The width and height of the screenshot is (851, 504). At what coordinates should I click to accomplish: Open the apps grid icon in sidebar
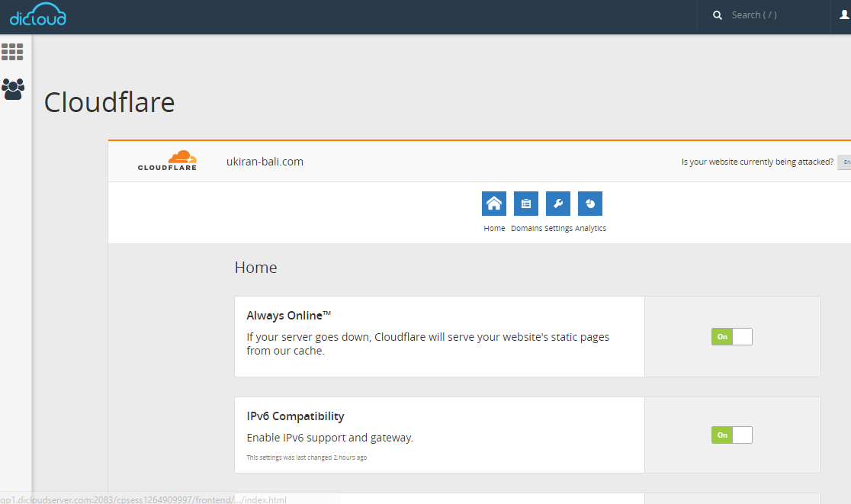click(x=12, y=52)
